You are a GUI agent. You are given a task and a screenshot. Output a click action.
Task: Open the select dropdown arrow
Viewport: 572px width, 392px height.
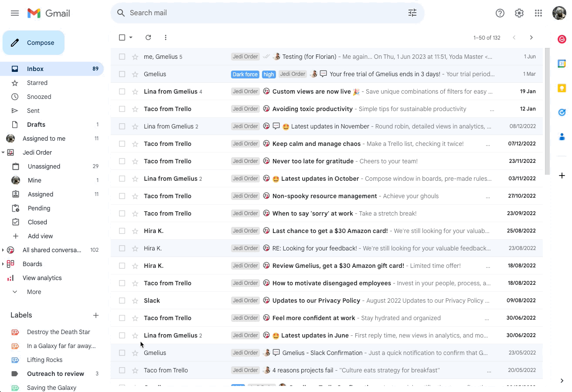(x=131, y=37)
